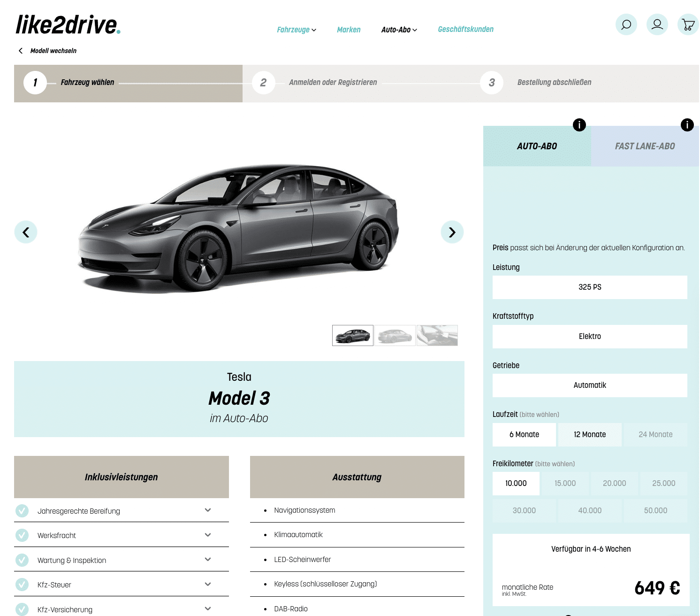Expand the Wartung & Inspektion chevron

coord(208,559)
